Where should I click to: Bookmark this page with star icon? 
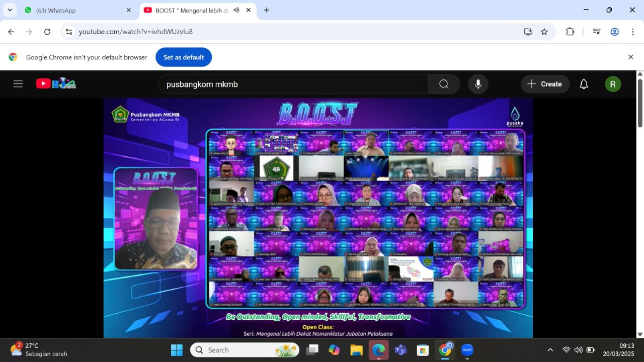click(x=544, y=32)
